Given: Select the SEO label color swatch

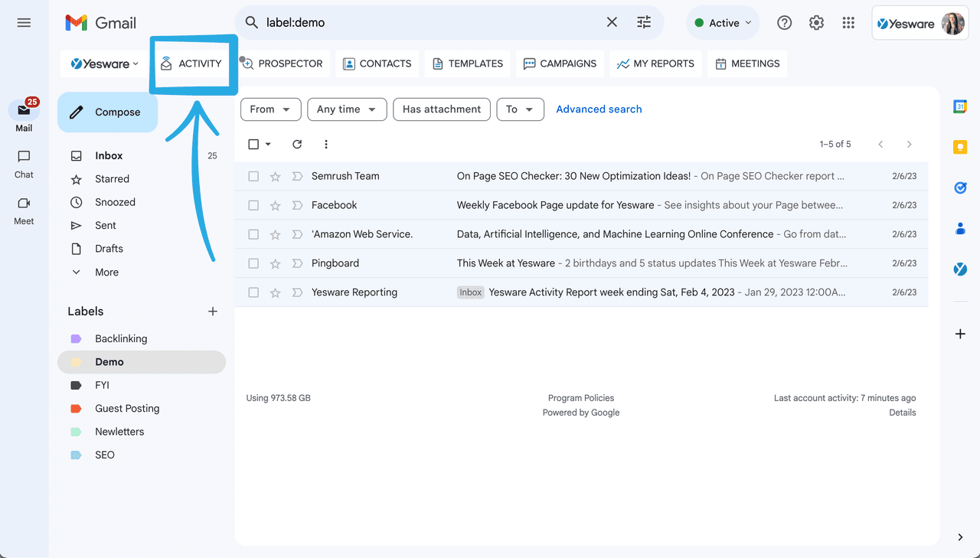Looking at the screenshot, I should (76, 455).
